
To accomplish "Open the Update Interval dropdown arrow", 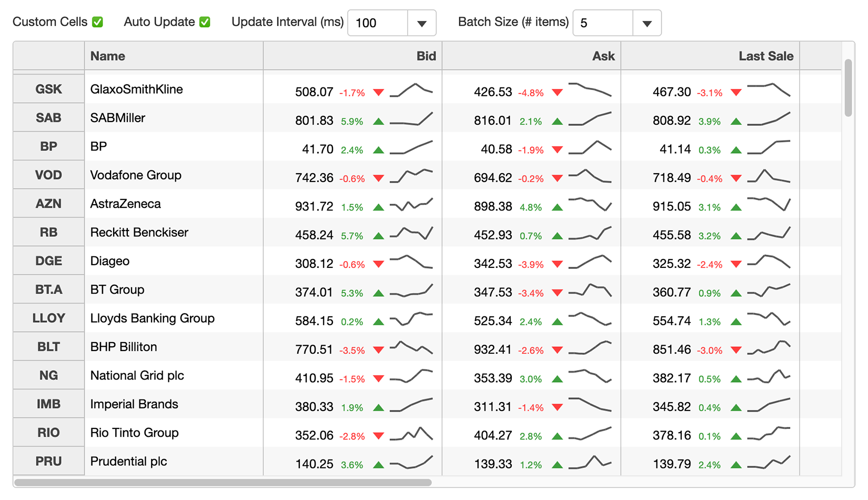I will [x=422, y=23].
